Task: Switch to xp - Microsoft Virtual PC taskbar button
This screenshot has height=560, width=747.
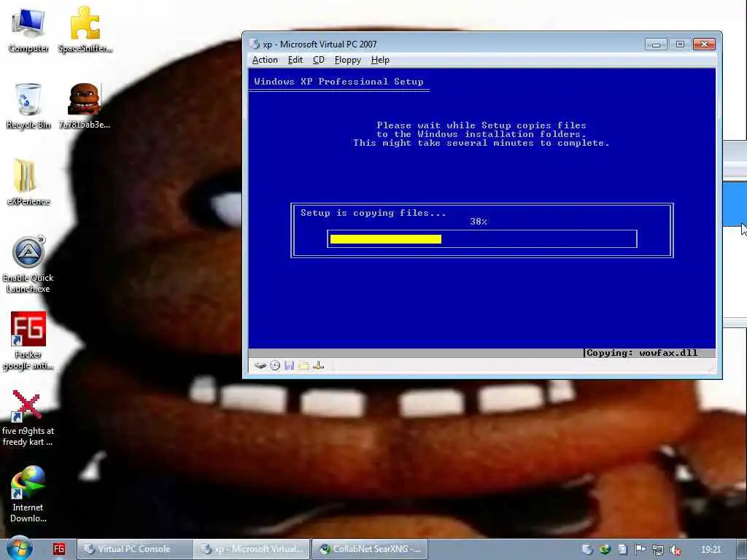Action: (252, 549)
